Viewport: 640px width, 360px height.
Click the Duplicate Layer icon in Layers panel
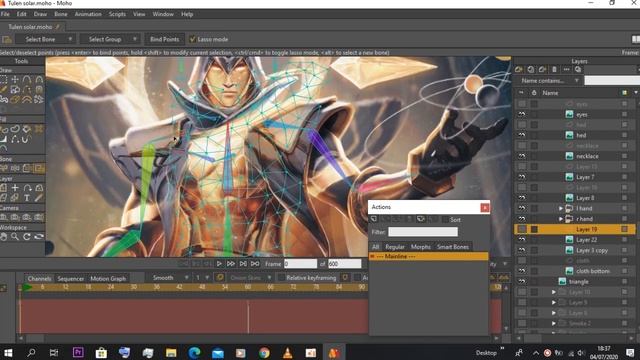531,69
